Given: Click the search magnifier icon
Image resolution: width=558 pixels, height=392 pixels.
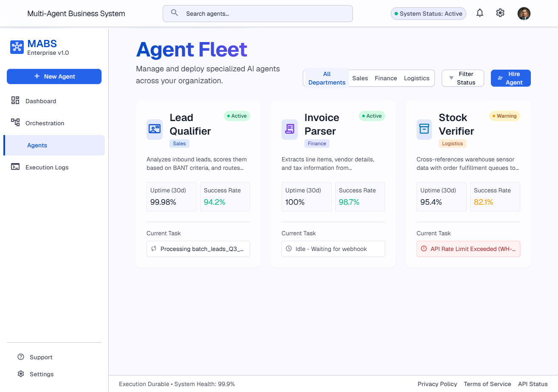Looking at the screenshot, I should click(x=175, y=13).
